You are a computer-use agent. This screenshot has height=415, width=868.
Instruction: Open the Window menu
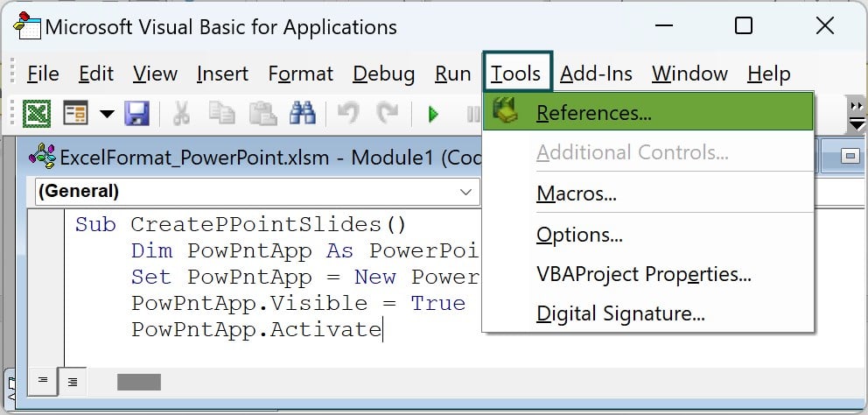click(x=689, y=74)
